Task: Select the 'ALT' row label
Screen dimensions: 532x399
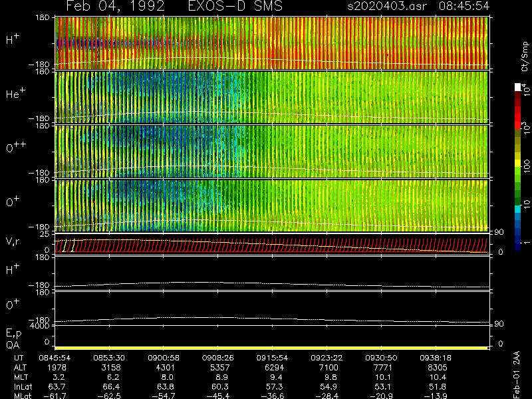Action: click(x=21, y=368)
